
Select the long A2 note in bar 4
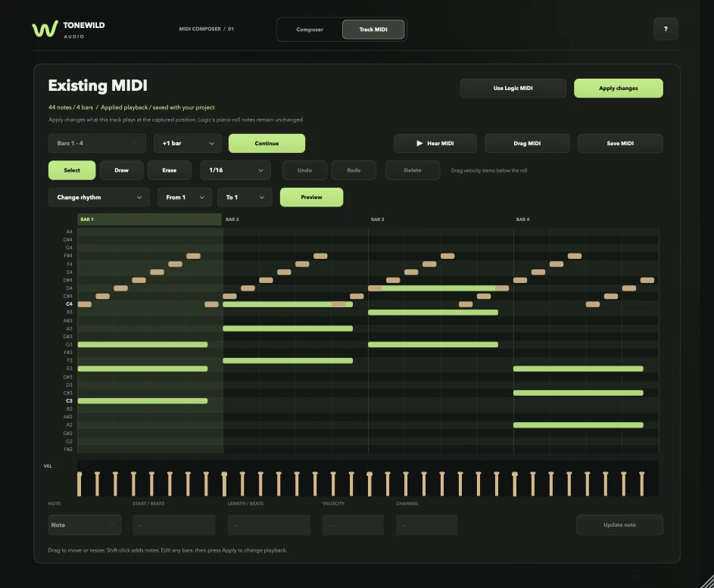(x=578, y=425)
